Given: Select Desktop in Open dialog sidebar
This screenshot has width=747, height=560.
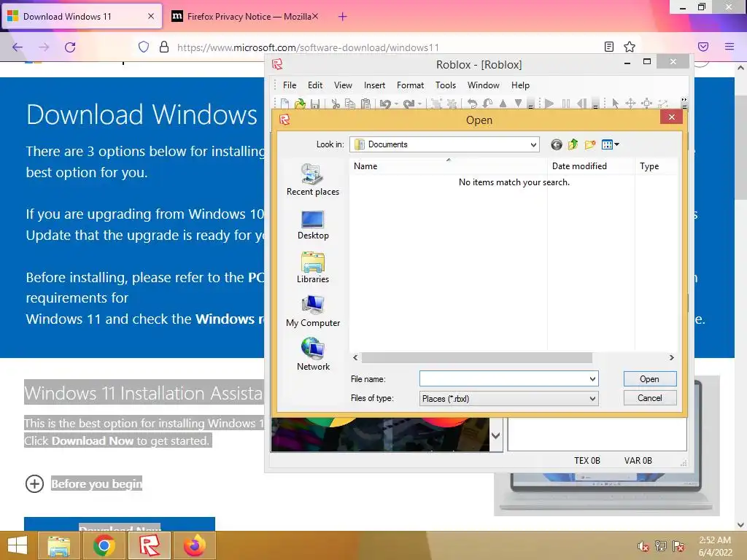Looking at the screenshot, I should tap(313, 225).
